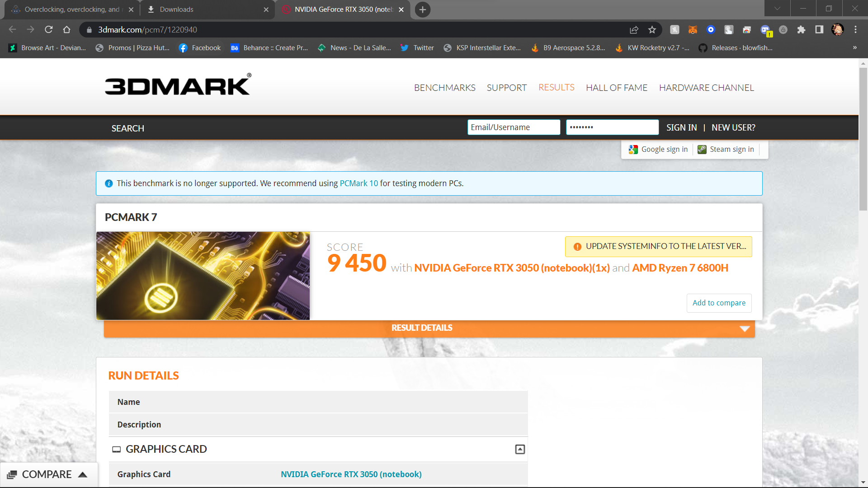Open KSP Interstellar bookmark
Image resolution: width=868 pixels, height=488 pixels.
point(482,48)
